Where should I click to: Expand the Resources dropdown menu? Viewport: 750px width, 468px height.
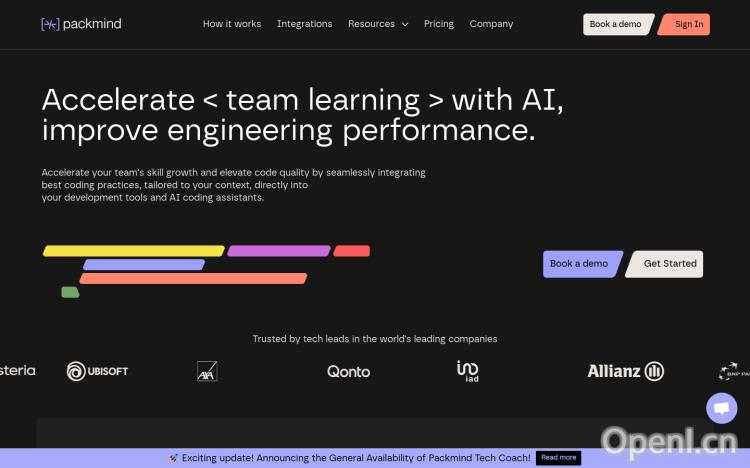click(x=377, y=24)
